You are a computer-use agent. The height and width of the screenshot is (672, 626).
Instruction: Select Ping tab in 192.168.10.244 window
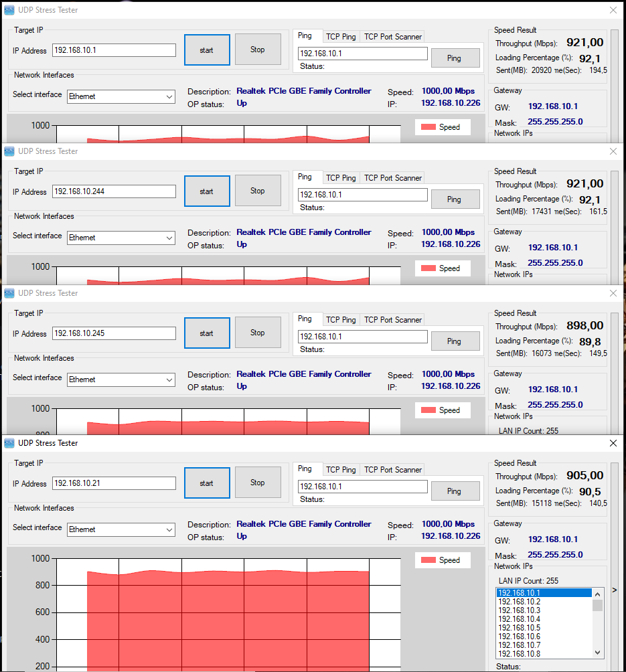pos(305,177)
